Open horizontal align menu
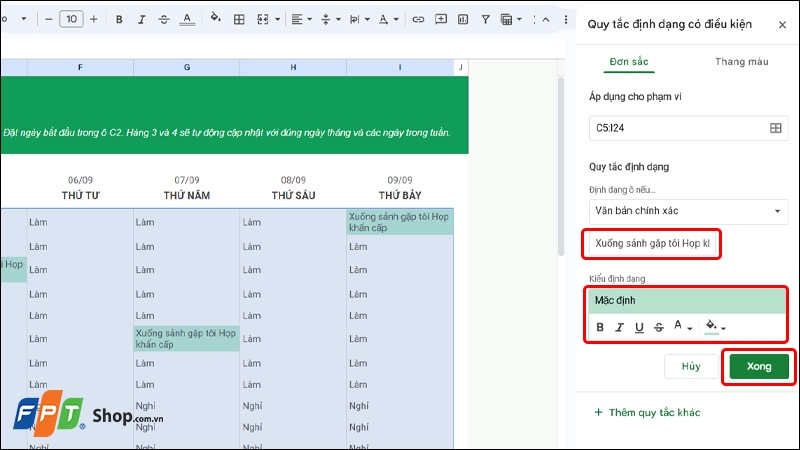The height and width of the screenshot is (450, 800). (x=301, y=19)
